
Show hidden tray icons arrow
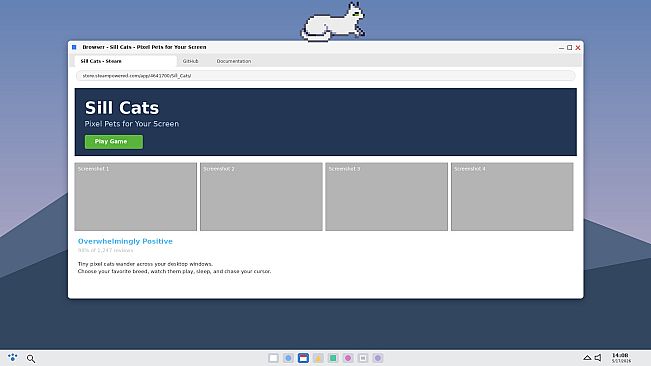tap(587, 358)
